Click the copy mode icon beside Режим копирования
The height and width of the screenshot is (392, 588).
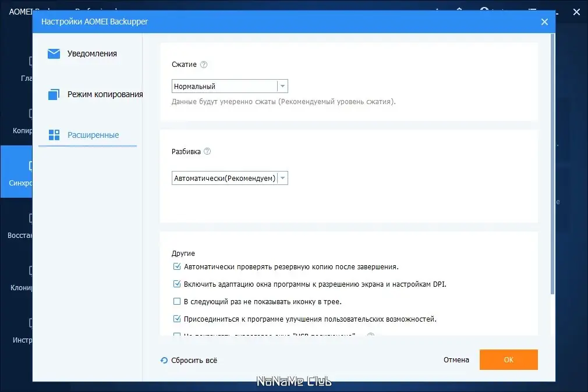tap(54, 94)
